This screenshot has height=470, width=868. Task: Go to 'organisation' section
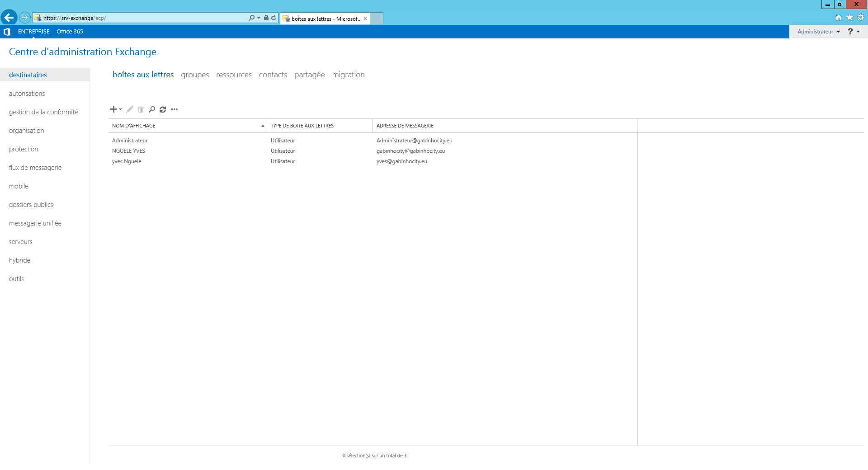[x=27, y=131]
